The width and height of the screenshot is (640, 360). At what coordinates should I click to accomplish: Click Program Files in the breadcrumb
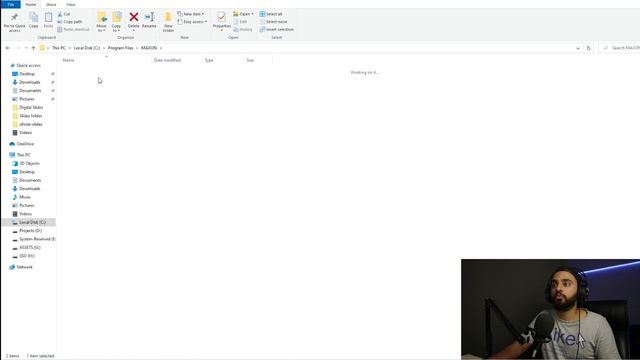pyautogui.click(x=120, y=48)
